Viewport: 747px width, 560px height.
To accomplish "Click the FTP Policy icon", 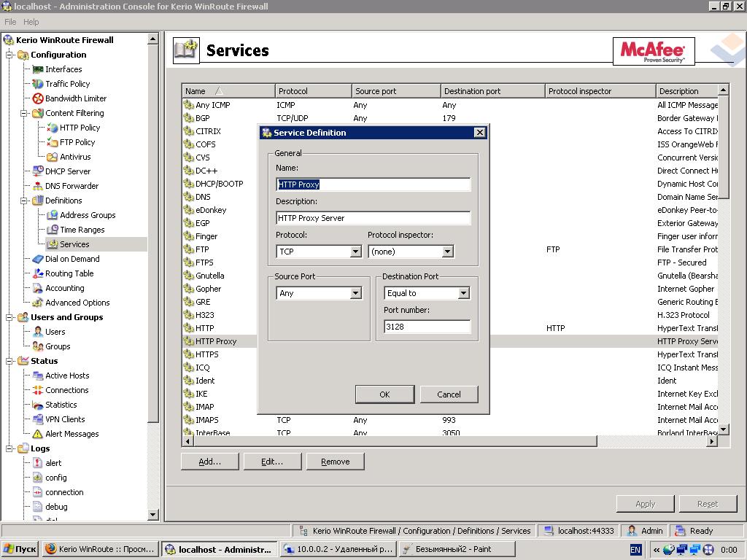I will pyautogui.click(x=53, y=142).
